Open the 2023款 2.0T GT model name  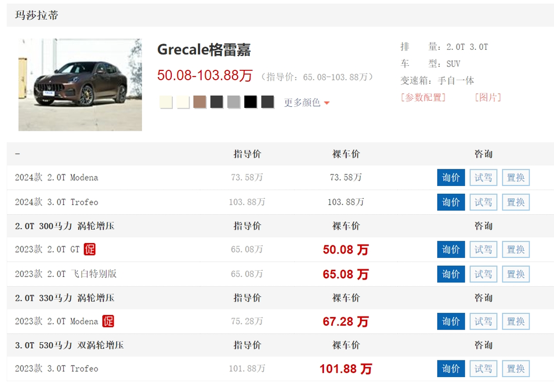pyautogui.click(x=47, y=249)
